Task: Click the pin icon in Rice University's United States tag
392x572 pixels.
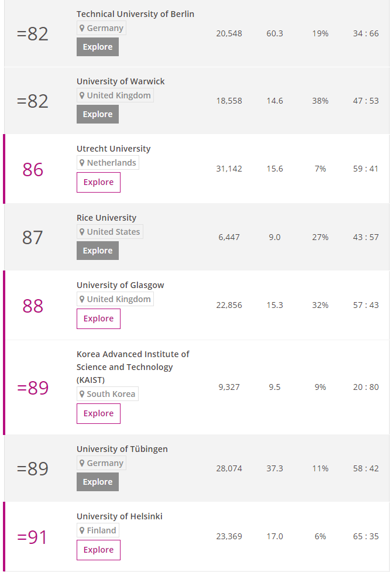Action: pyautogui.click(x=82, y=232)
